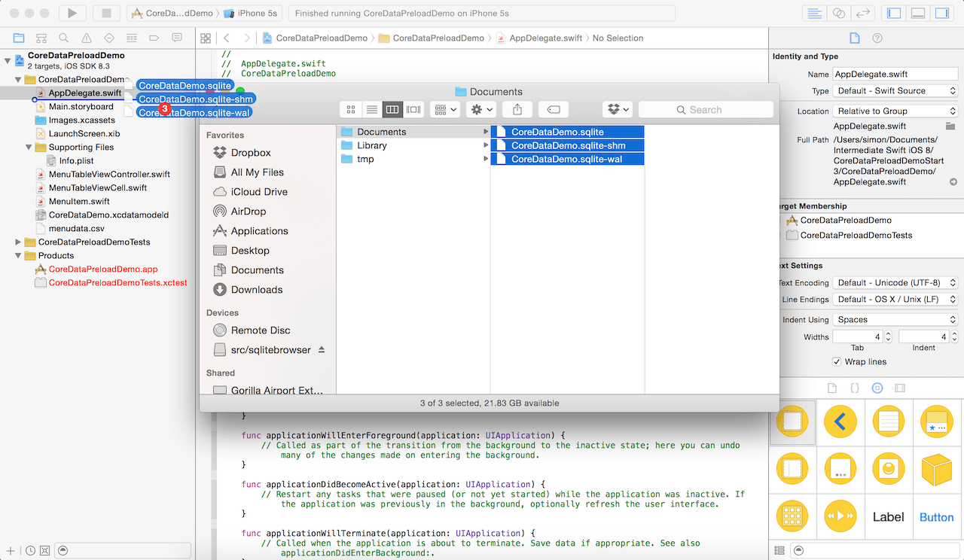
Task: Select the Library folder in Finder
Action: click(372, 145)
